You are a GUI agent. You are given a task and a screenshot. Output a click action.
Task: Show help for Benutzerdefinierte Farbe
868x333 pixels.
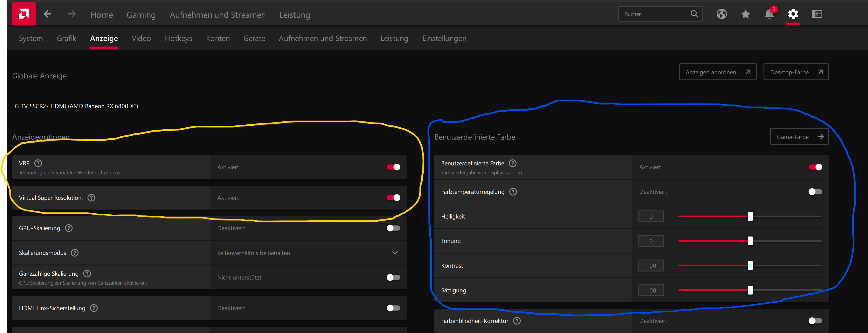pyautogui.click(x=512, y=163)
